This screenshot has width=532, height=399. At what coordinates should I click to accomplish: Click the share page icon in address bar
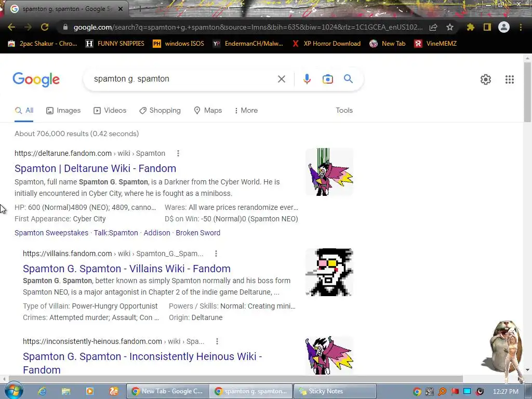[x=433, y=27]
